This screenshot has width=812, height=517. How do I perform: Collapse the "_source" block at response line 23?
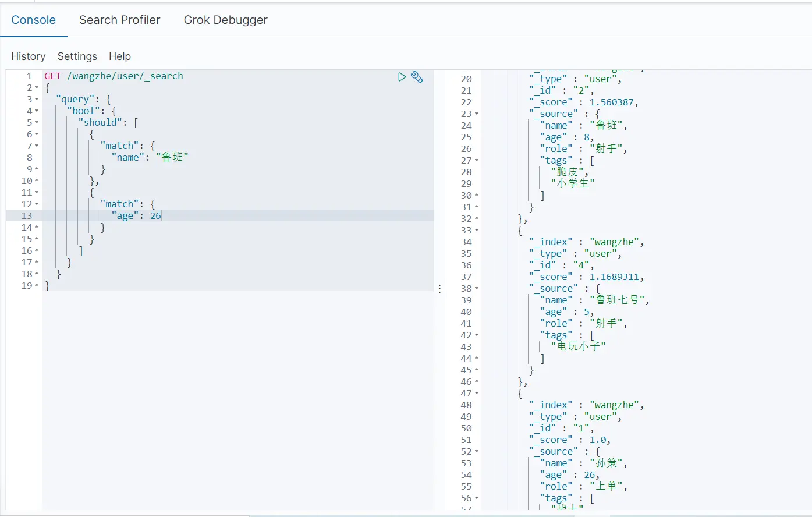pos(477,114)
